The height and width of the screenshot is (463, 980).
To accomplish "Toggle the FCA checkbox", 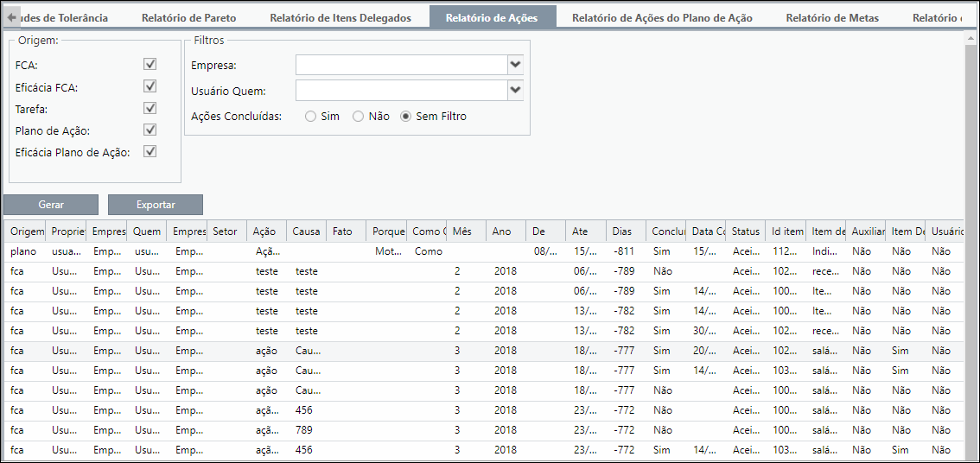I will pos(150,65).
